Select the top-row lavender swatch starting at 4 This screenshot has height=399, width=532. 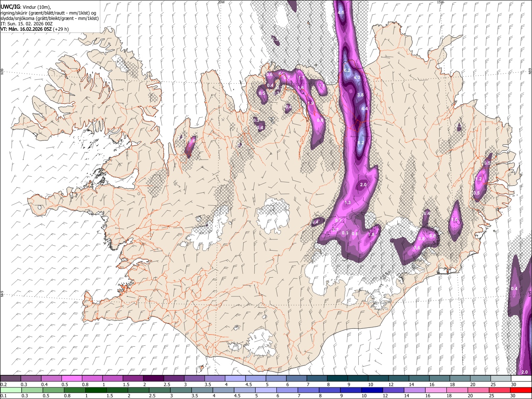point(235,379)
